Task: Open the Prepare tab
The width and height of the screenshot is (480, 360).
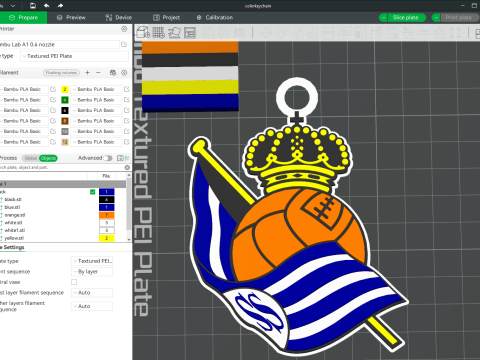Action: pos(23,18)
